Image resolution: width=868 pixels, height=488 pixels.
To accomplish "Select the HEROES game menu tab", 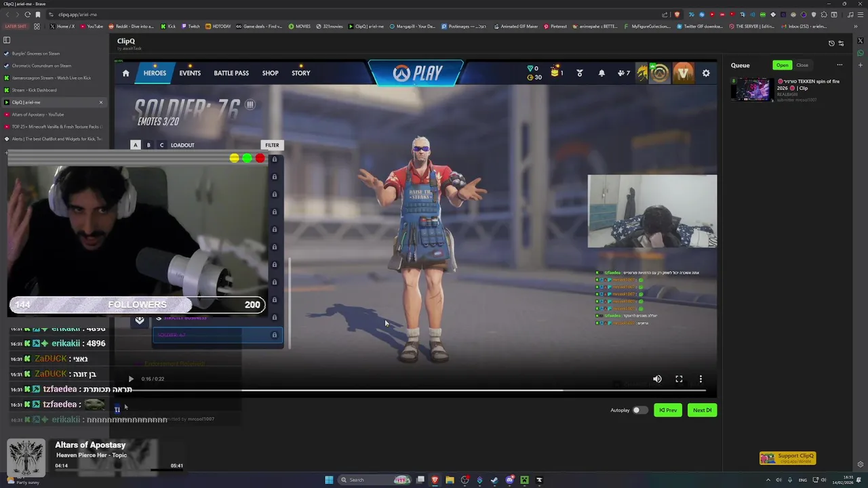I will pyautogui.click(x=155, y=73).
